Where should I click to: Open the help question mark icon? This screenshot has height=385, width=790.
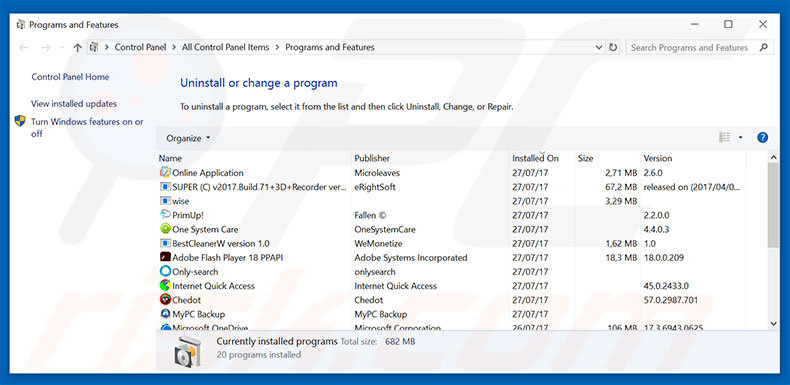pyautogui.click(x=762, y=138)
